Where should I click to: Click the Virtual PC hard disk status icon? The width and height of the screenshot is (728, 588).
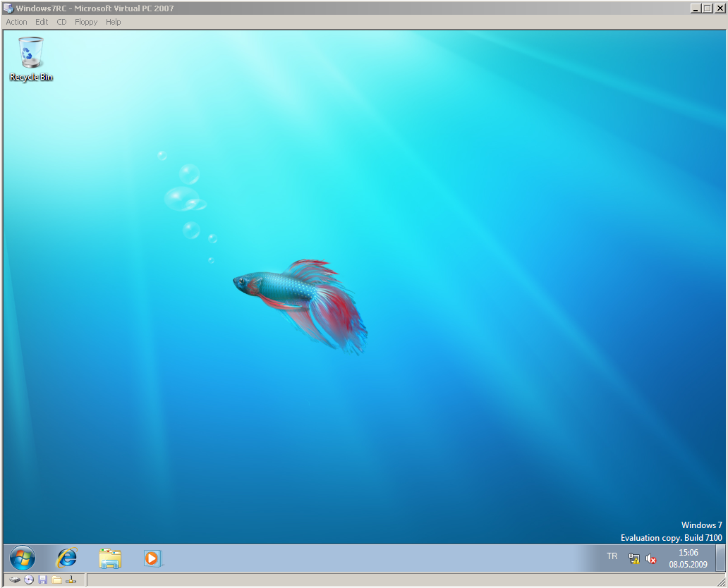point(15,580)
